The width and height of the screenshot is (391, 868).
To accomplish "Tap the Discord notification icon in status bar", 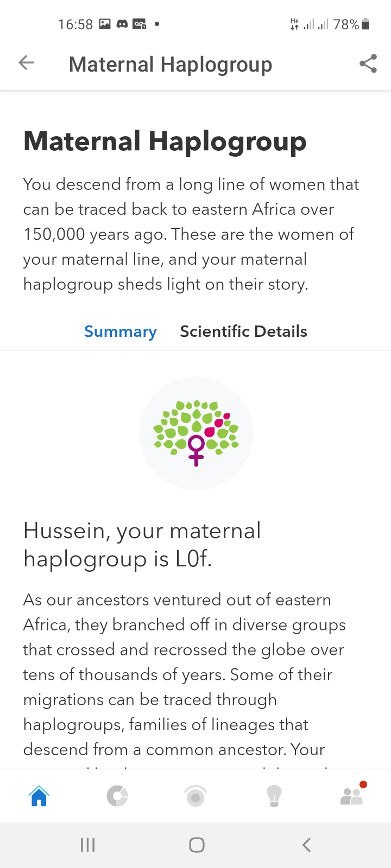I will click(122, 24).
